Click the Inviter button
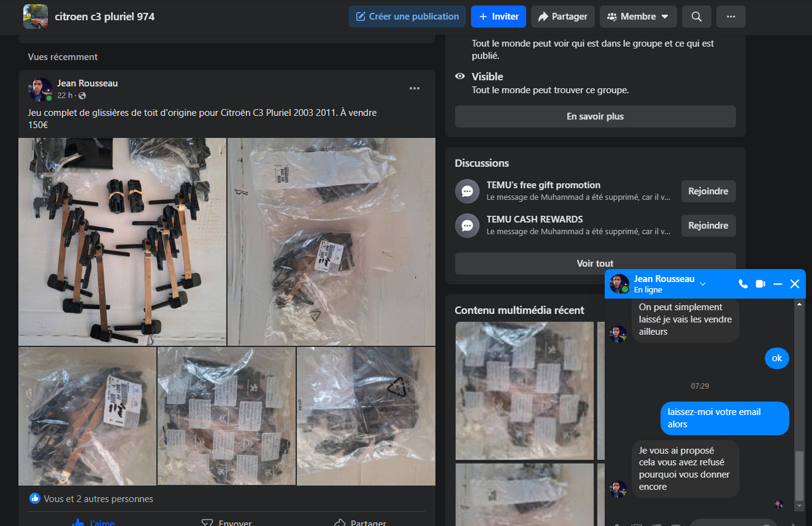This screenshot has height=526, width=812. (x=498, y=17)
